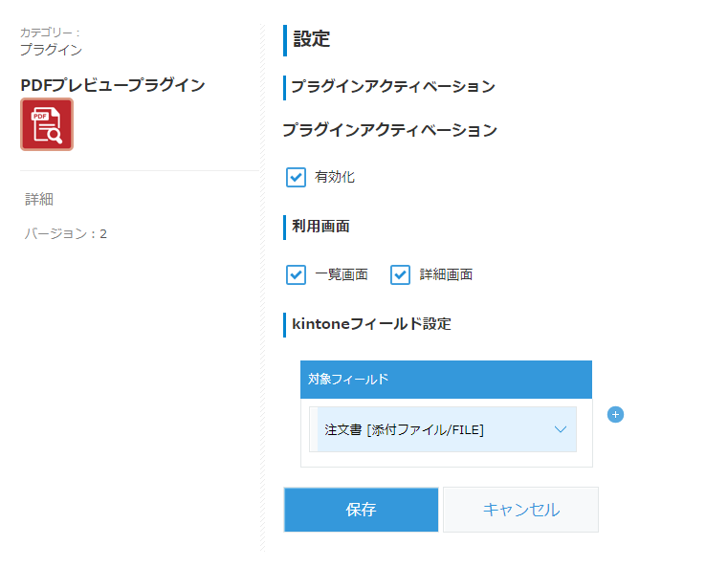The image size is (728, 567).
Task: Add a target field row with the plus icon
Action: pyautogui.click(x=615, y=414)
